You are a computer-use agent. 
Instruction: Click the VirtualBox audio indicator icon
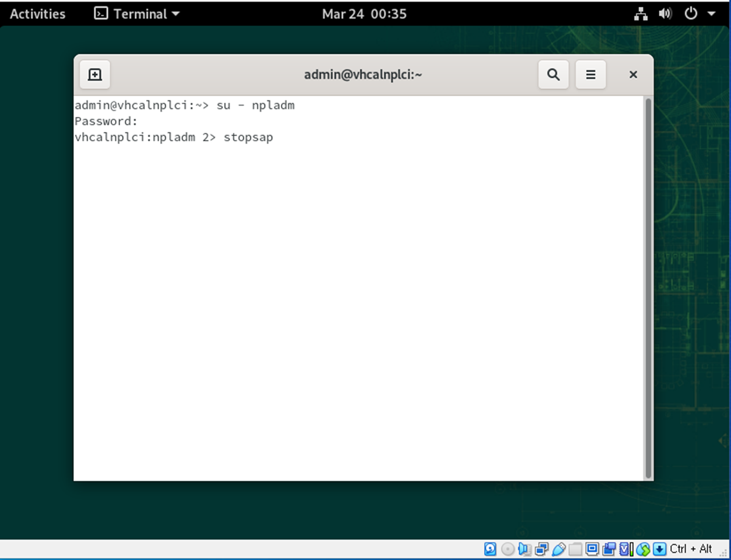tap(524, 549)
